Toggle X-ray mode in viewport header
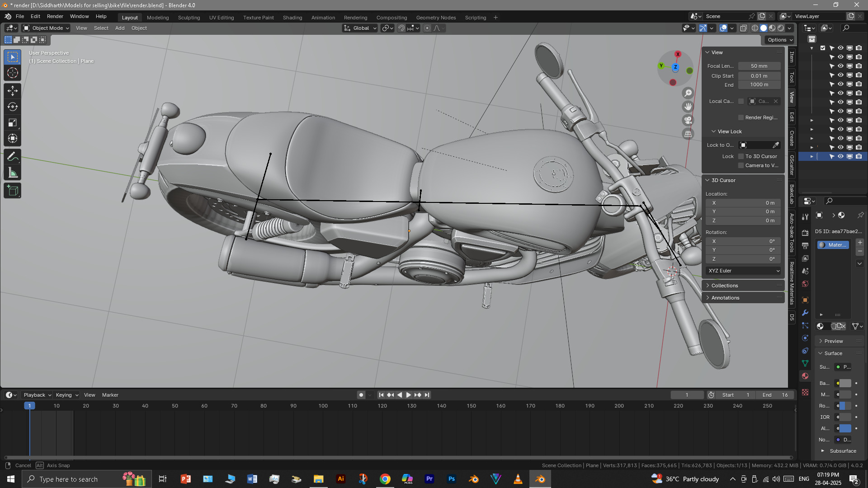This screenshot has height=488, width=868. pos(744,28)
